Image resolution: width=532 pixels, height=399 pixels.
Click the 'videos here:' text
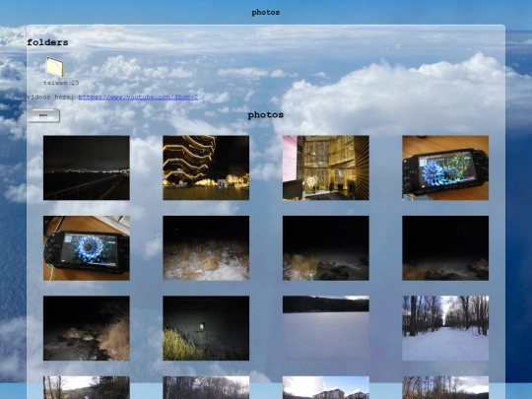(x=51, y=97)
